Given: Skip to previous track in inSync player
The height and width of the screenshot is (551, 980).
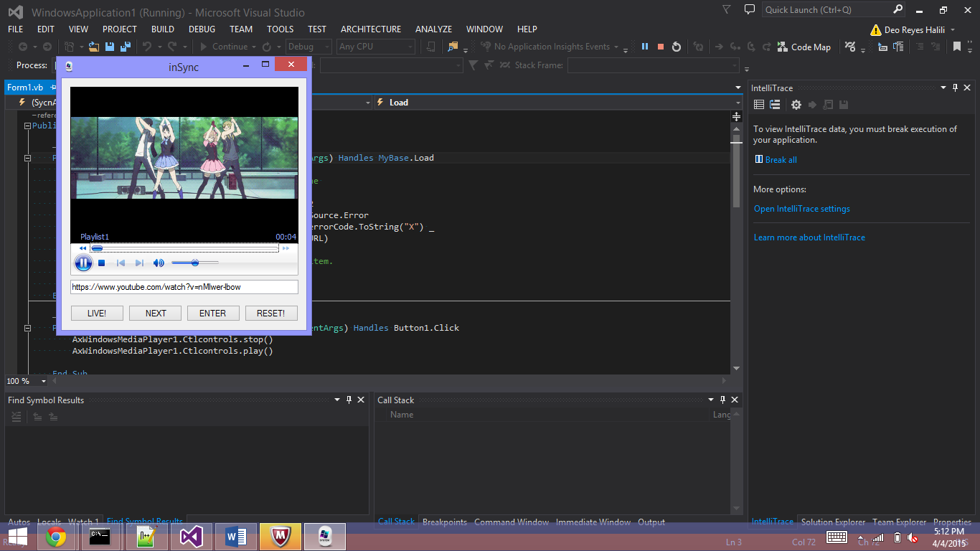Looking at the screenshot, I should point(121,263).
